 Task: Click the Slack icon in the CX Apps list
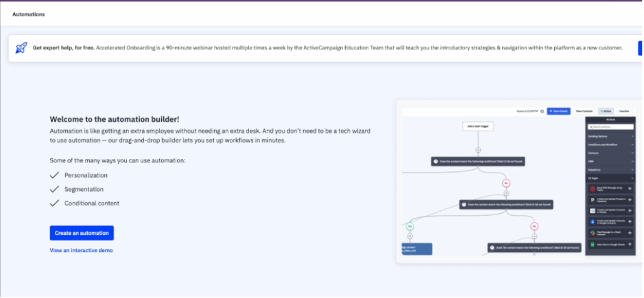pos(591,233)
